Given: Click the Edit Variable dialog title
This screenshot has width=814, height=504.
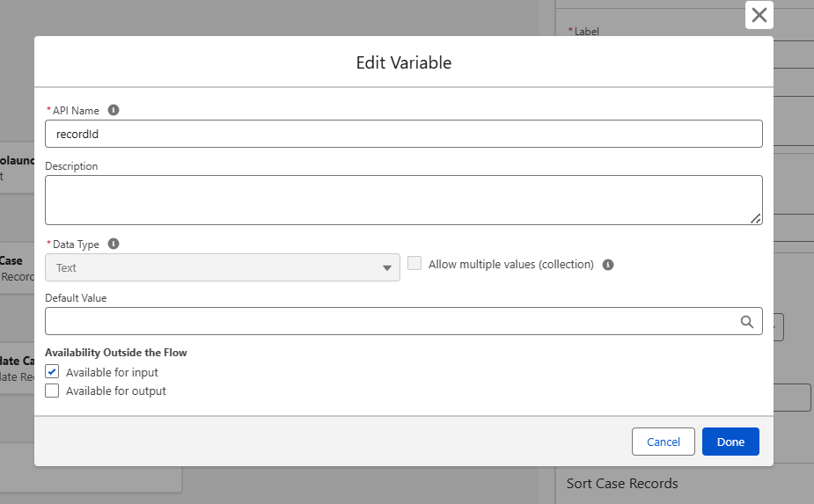Looking at the screenshot, I should point(403,62).
